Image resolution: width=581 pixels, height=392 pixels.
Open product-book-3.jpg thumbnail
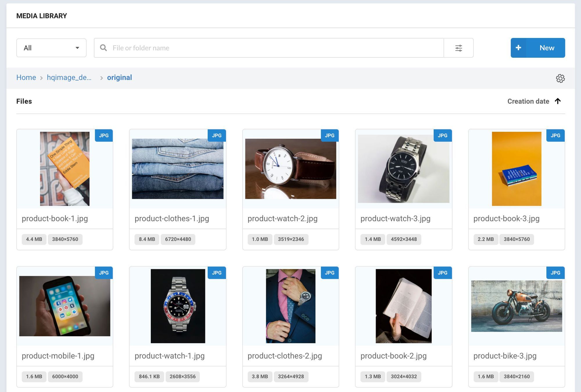click(x=517, y=169)
